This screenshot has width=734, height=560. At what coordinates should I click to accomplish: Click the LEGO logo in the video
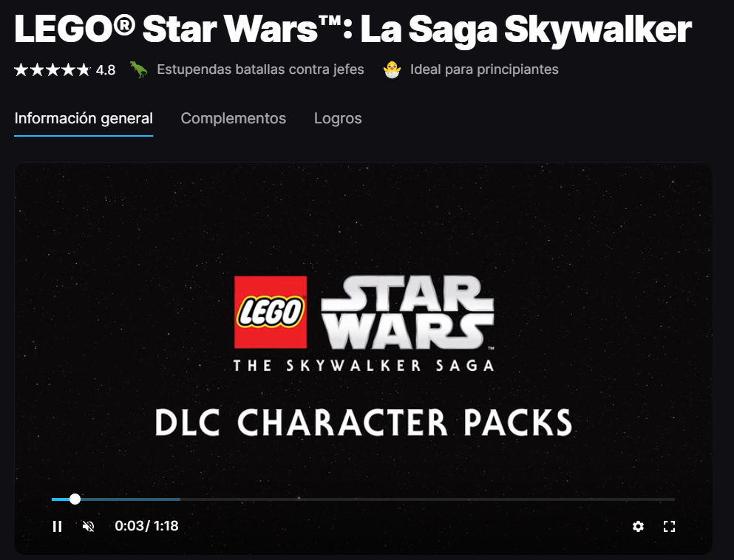(x=271, y=312)
